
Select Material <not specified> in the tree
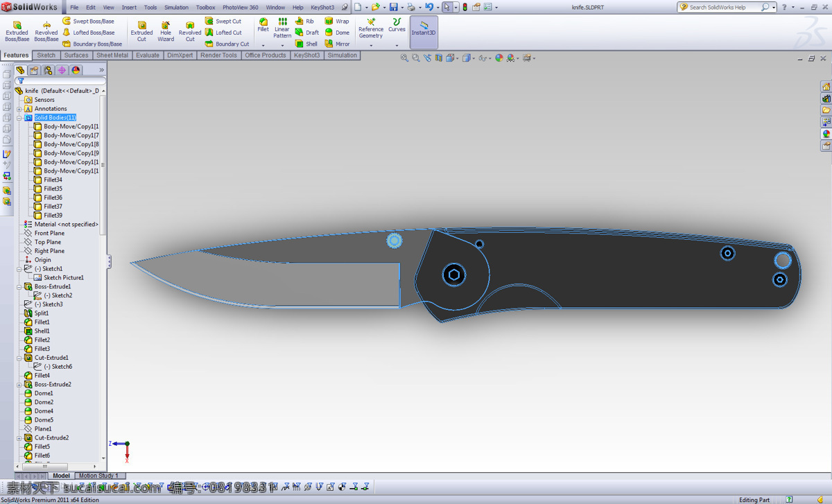62,225
